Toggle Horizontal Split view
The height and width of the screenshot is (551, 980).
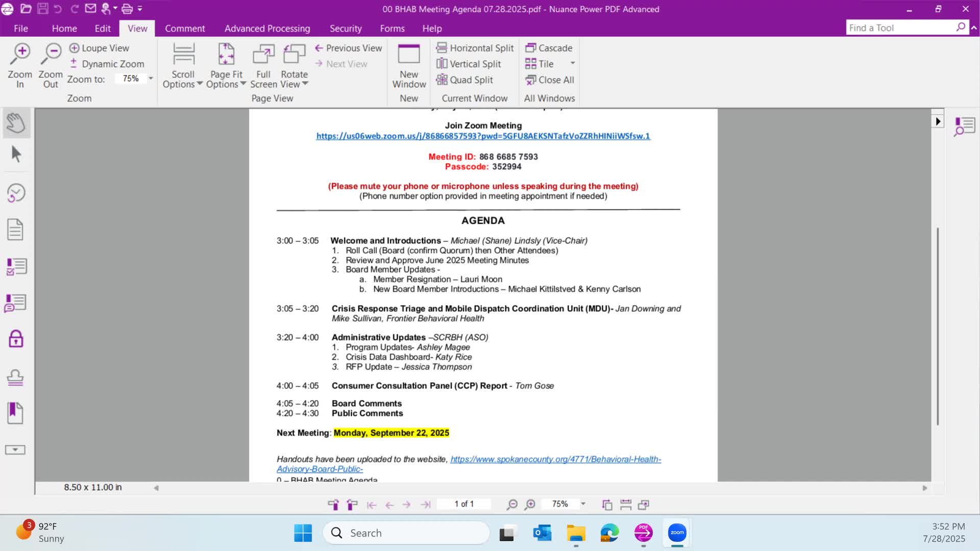[475, 48]
